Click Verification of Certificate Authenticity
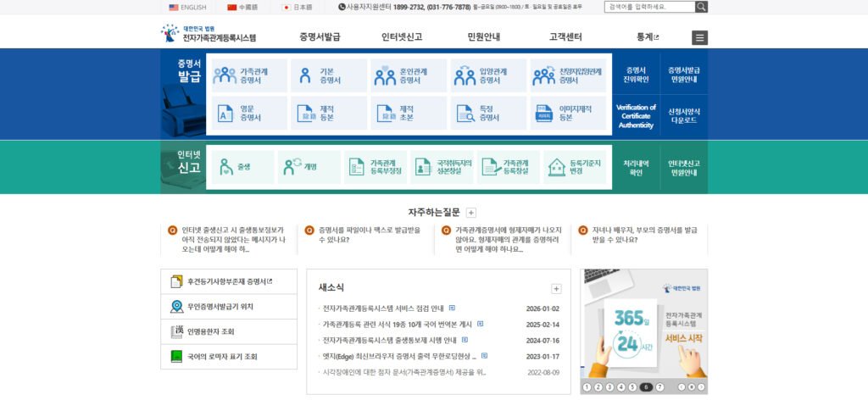This screenshot has width=868, height=400. (x=636, y=117)
